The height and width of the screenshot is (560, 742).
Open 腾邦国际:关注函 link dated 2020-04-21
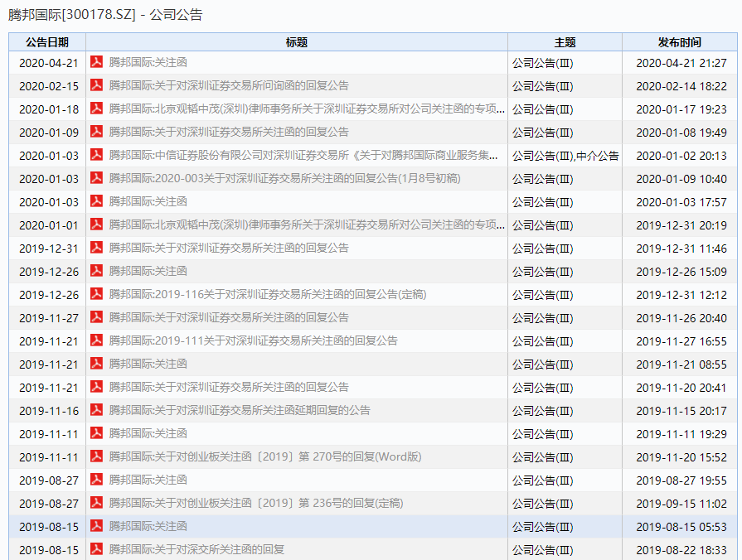tap(148, 62)
